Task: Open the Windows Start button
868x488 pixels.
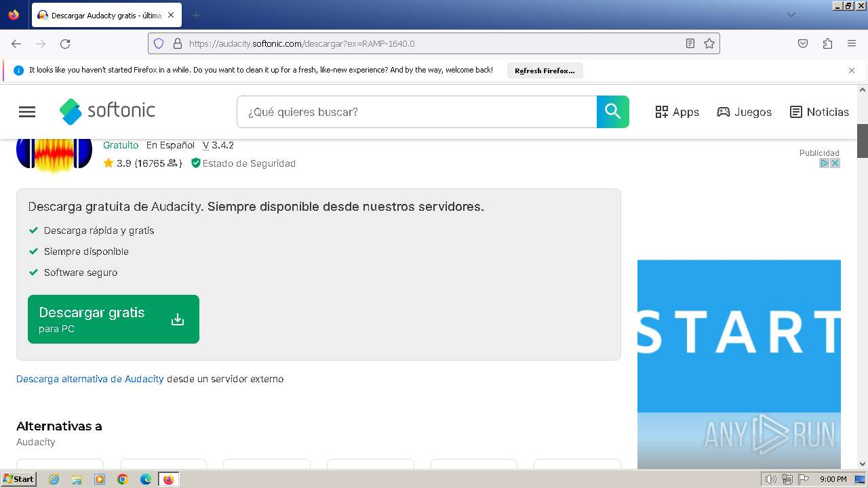Action: 18,479
